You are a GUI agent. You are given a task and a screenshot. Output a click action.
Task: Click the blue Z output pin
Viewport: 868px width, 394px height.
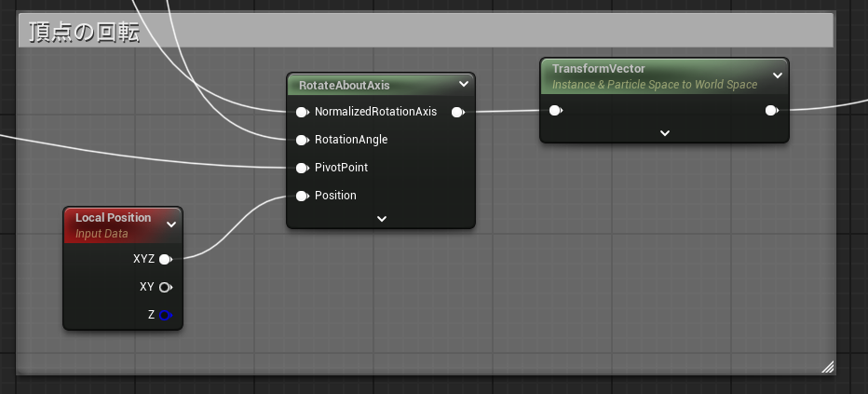pyautogui.click(x=166, y=316)
